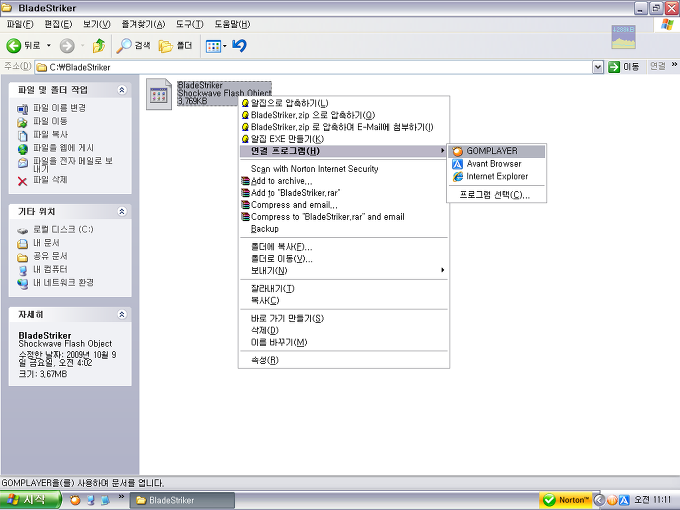The image size is (680, 510).
Task: Click BladeStriker taskbar window button
Action: click(182, 500)
